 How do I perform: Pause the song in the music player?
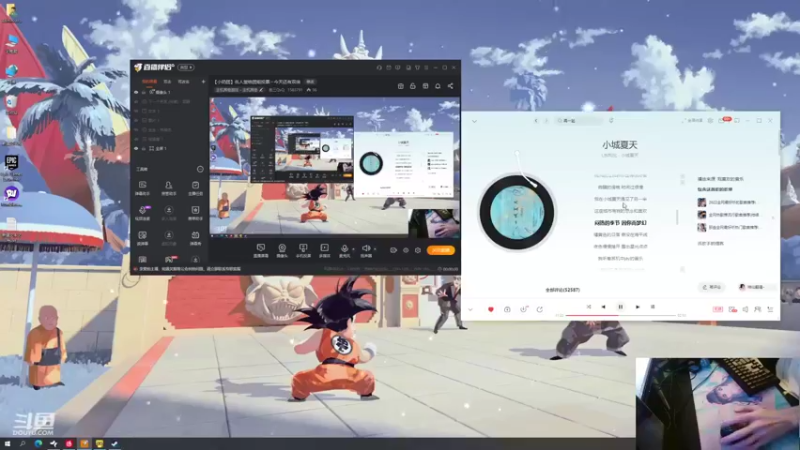[x=620, y=307]
